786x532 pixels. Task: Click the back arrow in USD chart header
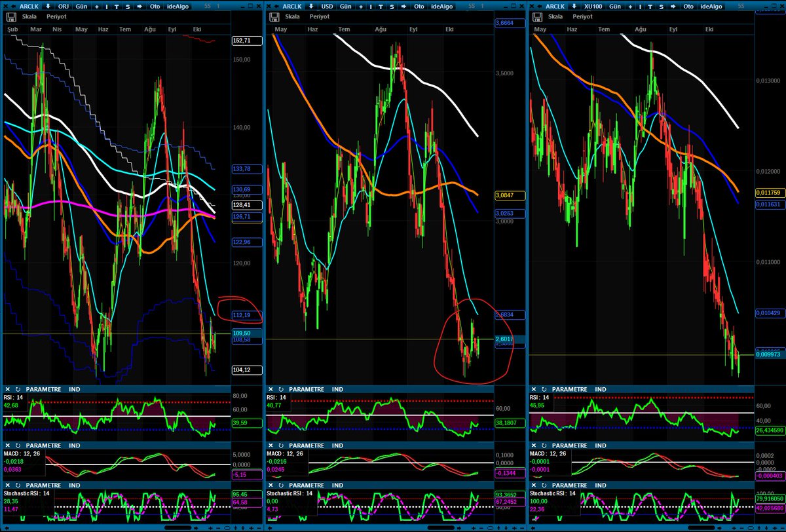(x=276, y=7)
